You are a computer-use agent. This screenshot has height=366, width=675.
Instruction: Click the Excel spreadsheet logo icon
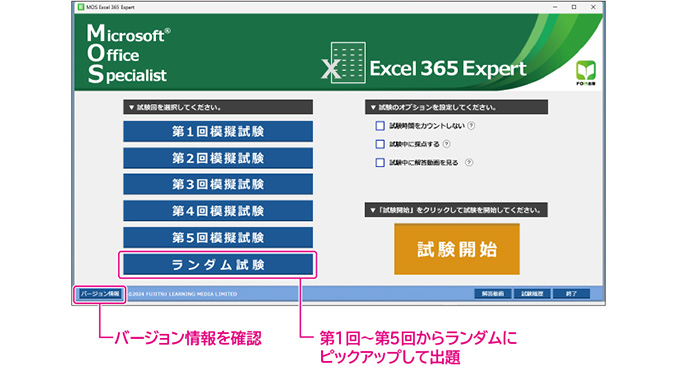pyautogui.click(x=344, y=63)
